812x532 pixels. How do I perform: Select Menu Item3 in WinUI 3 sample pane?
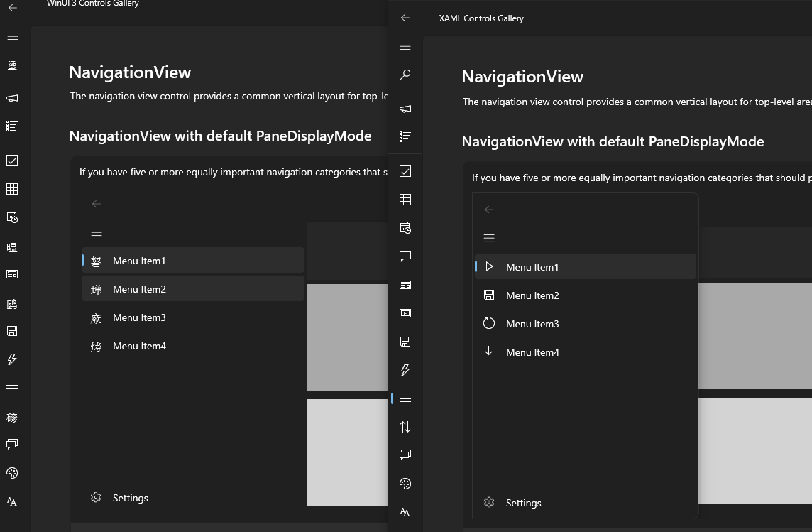(x=192, y=317)
